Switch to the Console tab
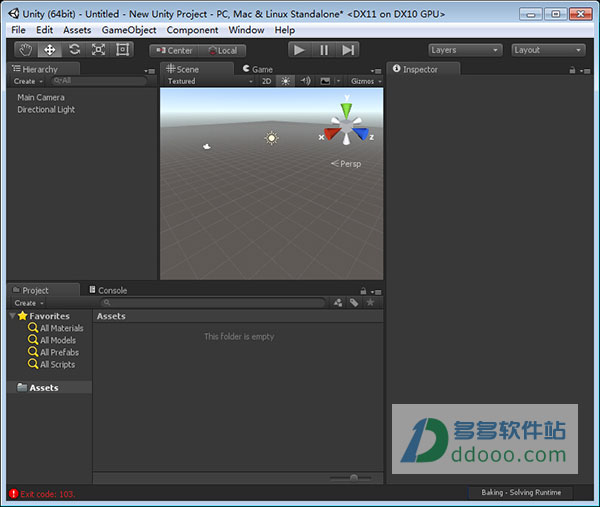Viewport: 600px width, 507px height. coord(108,290)
